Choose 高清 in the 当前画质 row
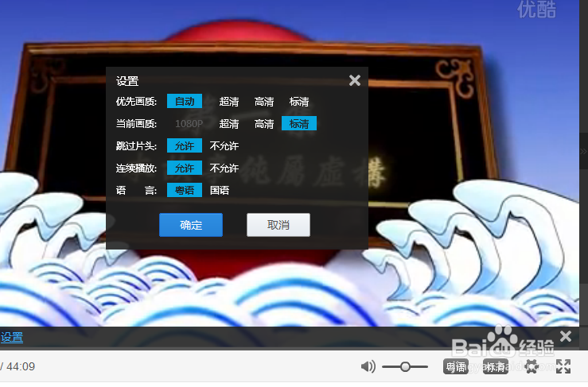The image size is (588, 387). (264, 124)
